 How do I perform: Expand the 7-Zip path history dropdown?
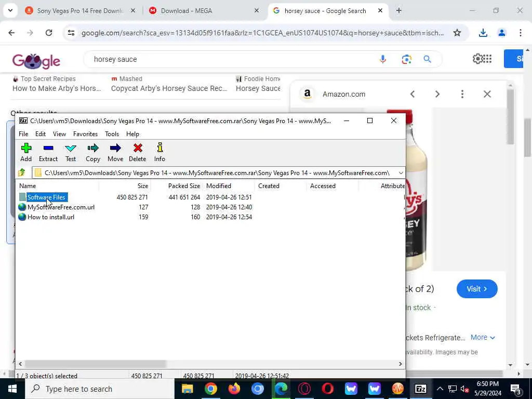click(401, 173)
